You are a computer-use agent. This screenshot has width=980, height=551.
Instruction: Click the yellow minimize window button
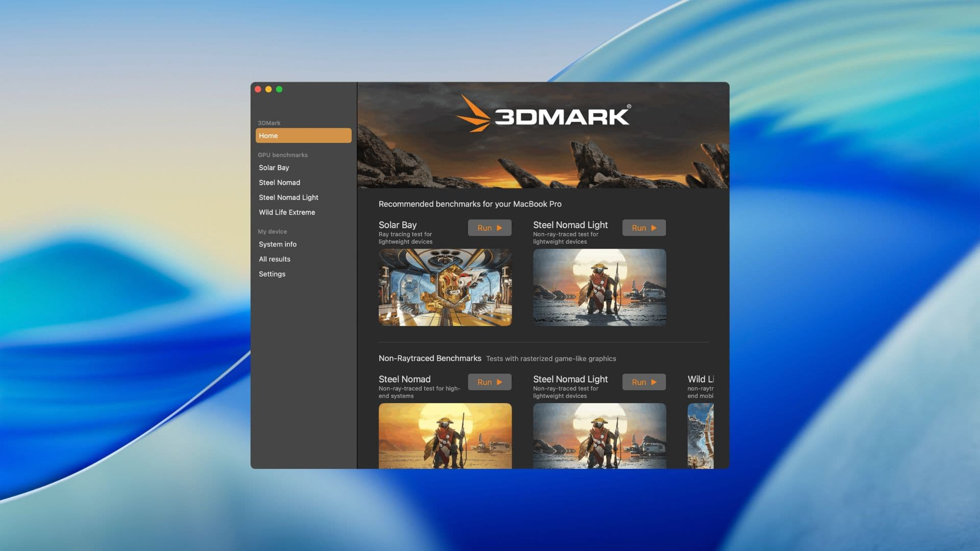[x=268, y=89]
